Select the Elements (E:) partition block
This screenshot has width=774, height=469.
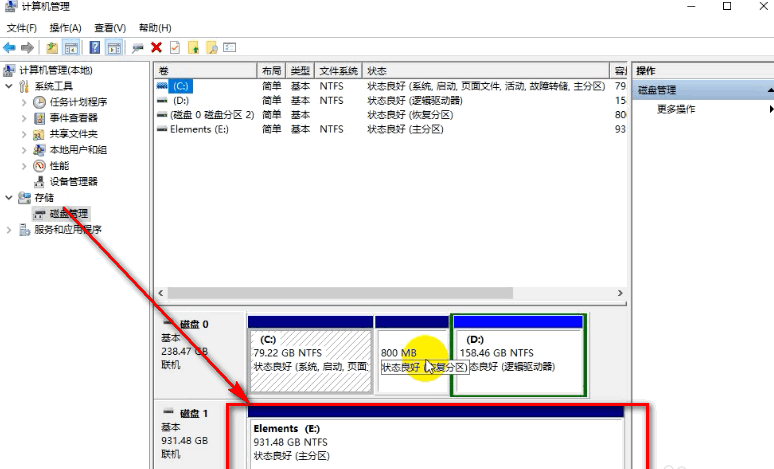436,442
